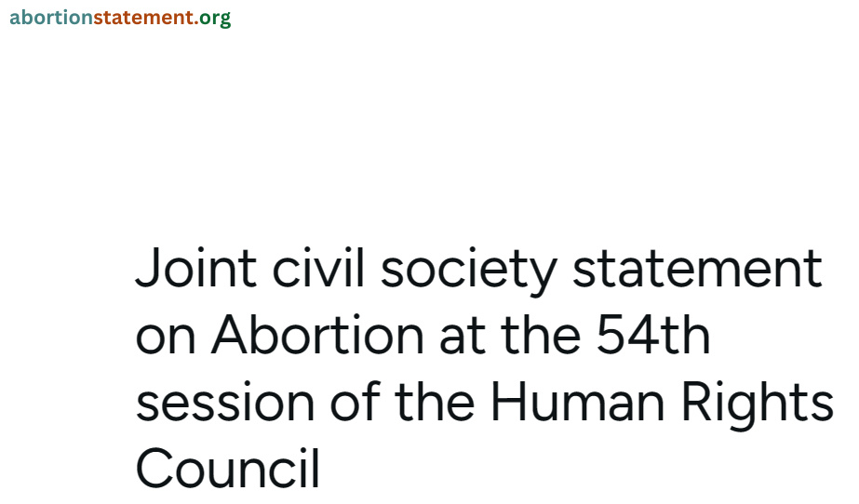Click the word "statement" in the page heading
The height and width of the screenshot is (504, 859).
(697, 268)
